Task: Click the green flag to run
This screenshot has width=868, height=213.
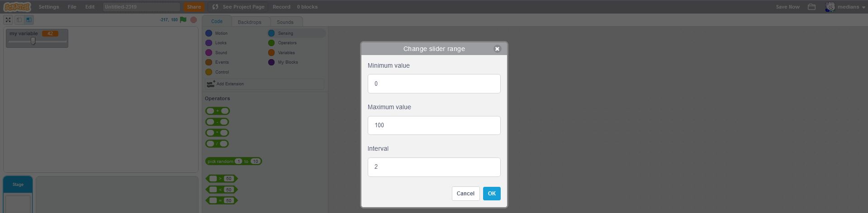Action: [183, 20]
